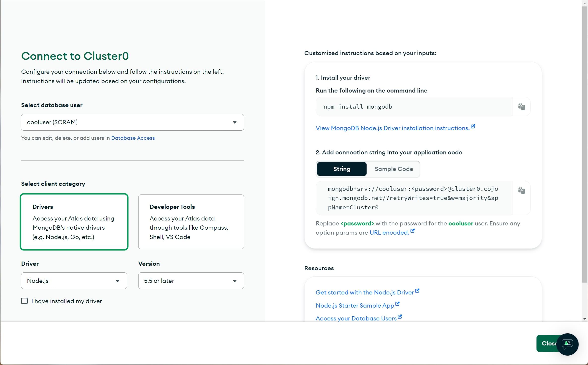This screenshot has height=365, width=588.
Task: Open the Database Access link
Action: click(133, 138)
